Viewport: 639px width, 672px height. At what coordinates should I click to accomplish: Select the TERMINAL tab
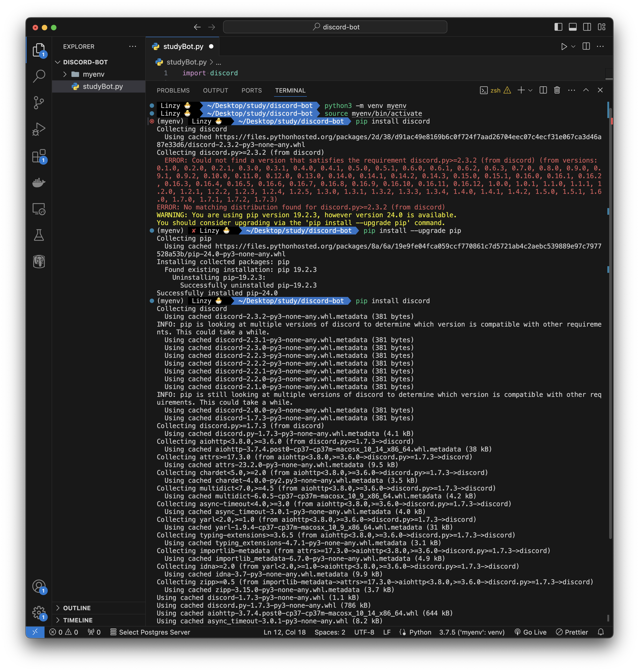[290, 90]
